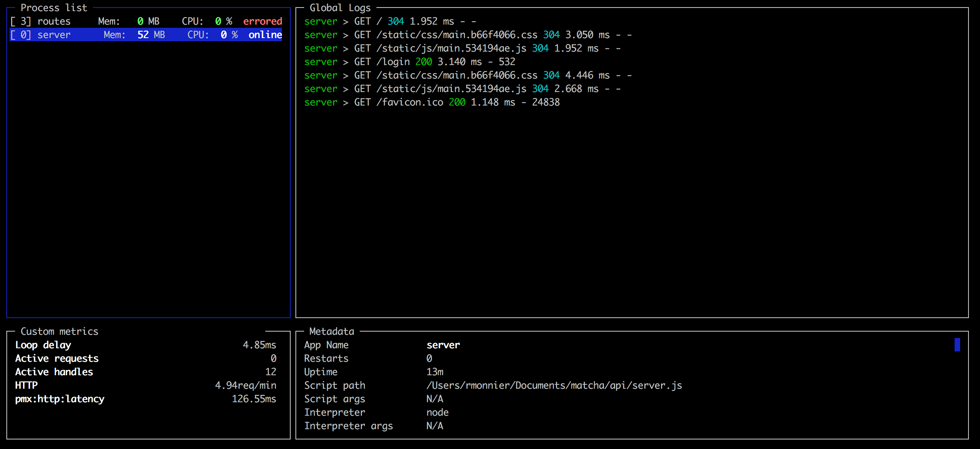Focus the Custom metrics panel title
Screen dimensions: 980x449
pos(59,332)
